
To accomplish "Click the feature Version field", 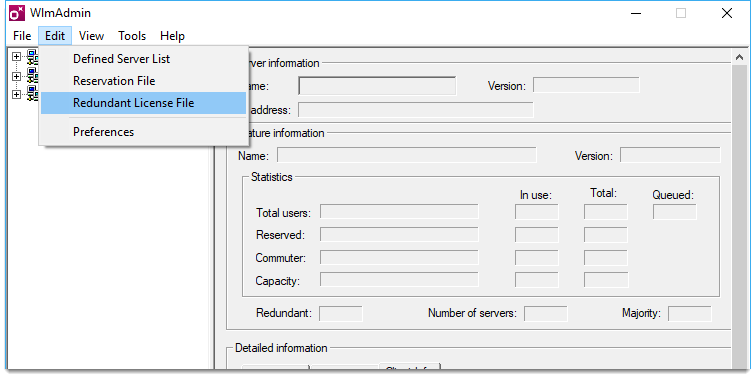I will click(x=670, y=155).
